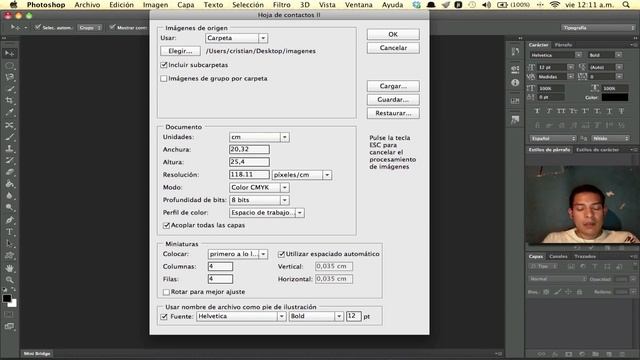Click the Character panel Color swatch
Image resolution: width=640 pixels, height=360 pixels.
[615, 98]
